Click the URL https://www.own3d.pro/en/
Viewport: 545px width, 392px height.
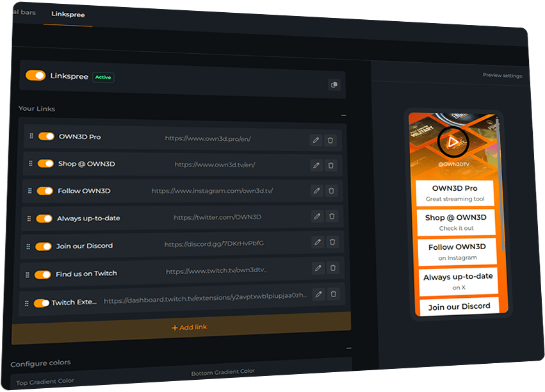[x=208, y=138]
